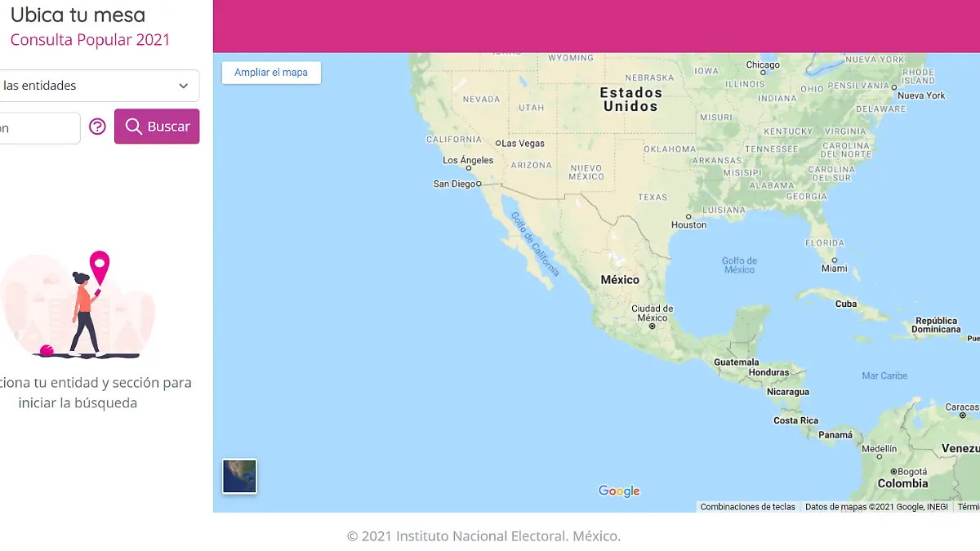980x551 pixels.
Task: Select the Miami city marker
Action: point(835,260)
